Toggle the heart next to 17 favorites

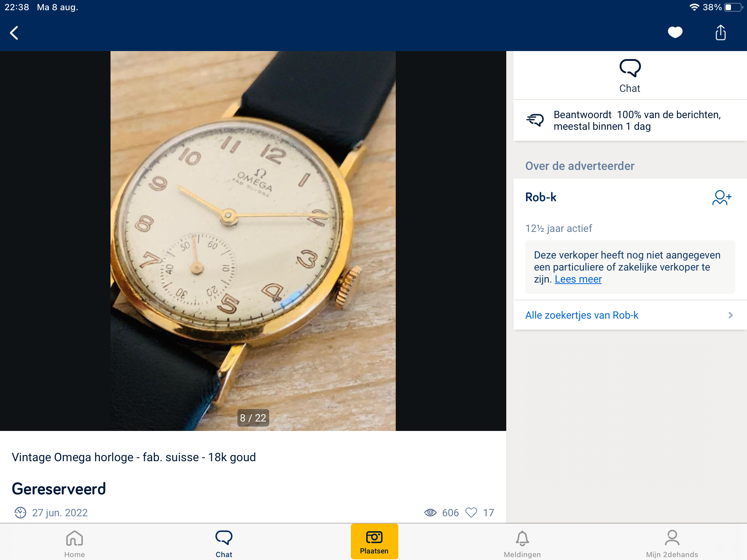pyautogui.click(x=471, y=513)
